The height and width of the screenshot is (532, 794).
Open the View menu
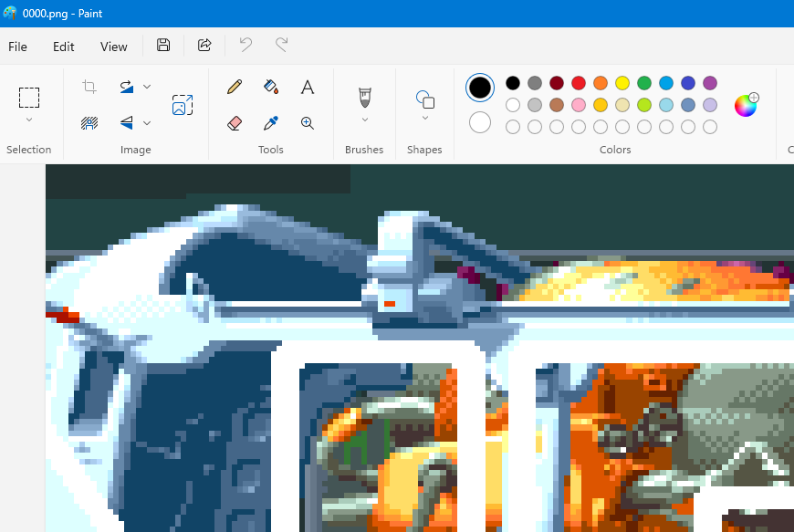113,47
